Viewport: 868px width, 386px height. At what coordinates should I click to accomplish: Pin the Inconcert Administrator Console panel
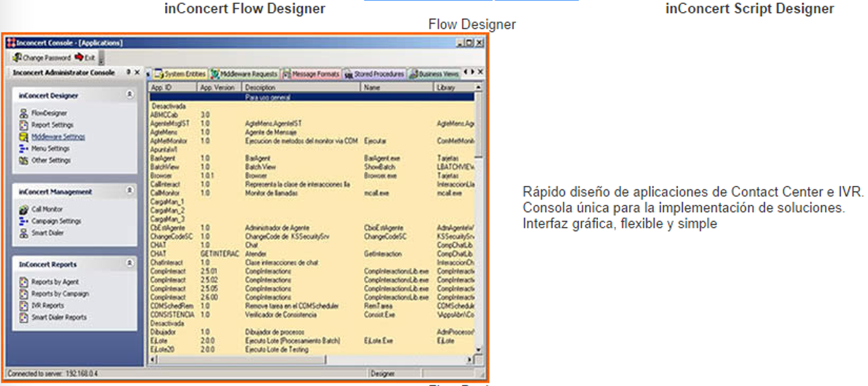[129, 72]
